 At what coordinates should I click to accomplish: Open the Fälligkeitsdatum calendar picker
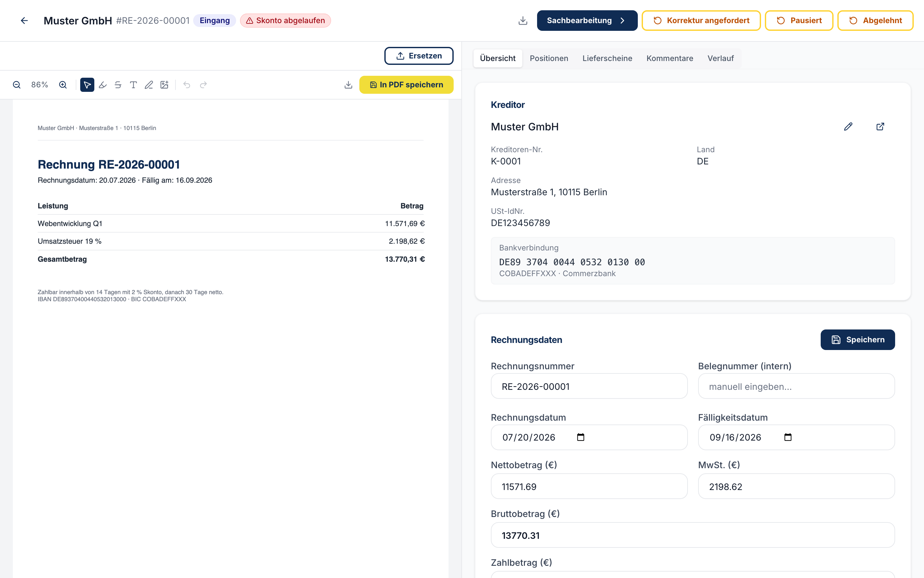pyautogui.click(x=788, y=437)
